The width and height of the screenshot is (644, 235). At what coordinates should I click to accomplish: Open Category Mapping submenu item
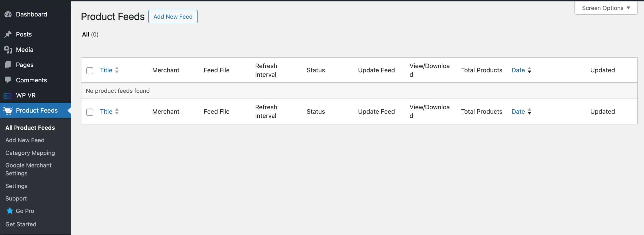[x=30, y=153]
